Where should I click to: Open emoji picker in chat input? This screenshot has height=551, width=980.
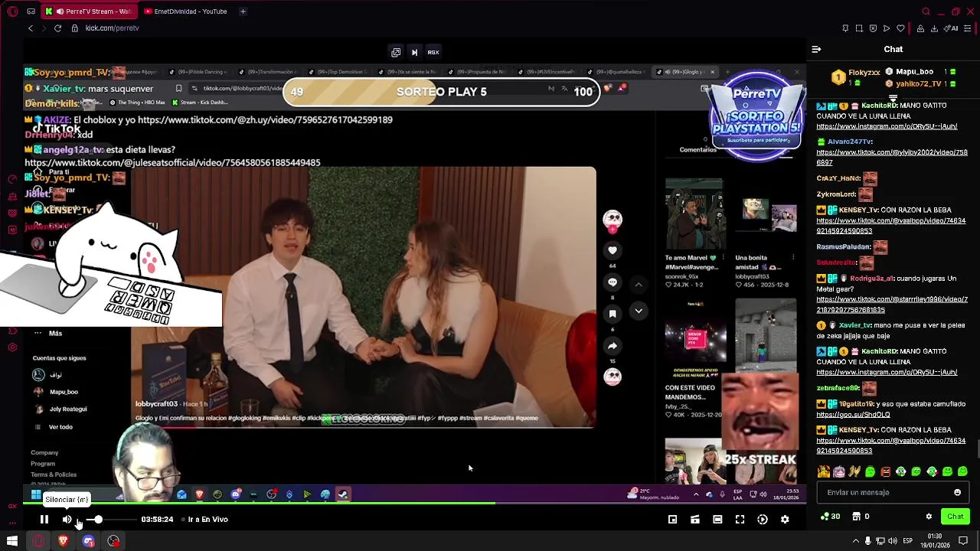click(x=957, y=493)
